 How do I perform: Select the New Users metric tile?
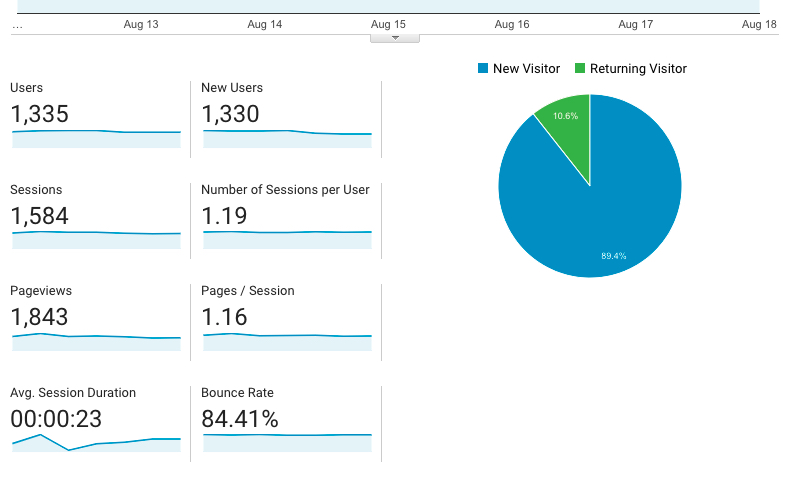point(286,119)
